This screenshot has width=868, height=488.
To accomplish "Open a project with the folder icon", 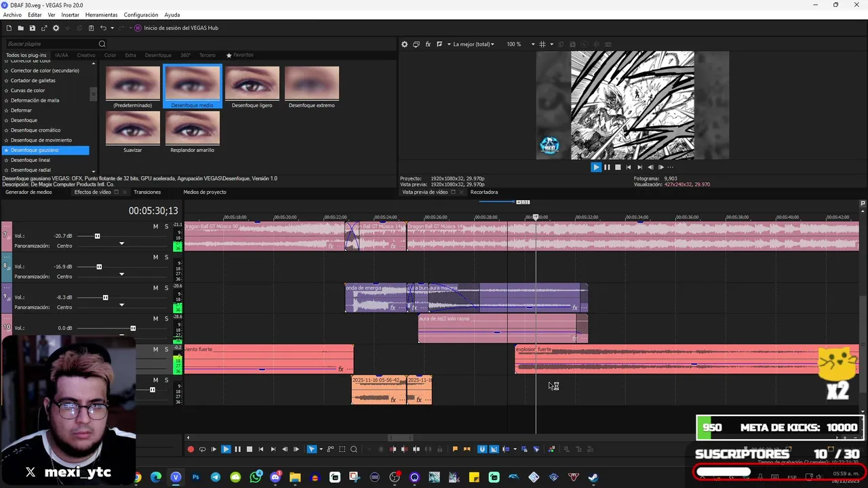I will coord(20,28).
